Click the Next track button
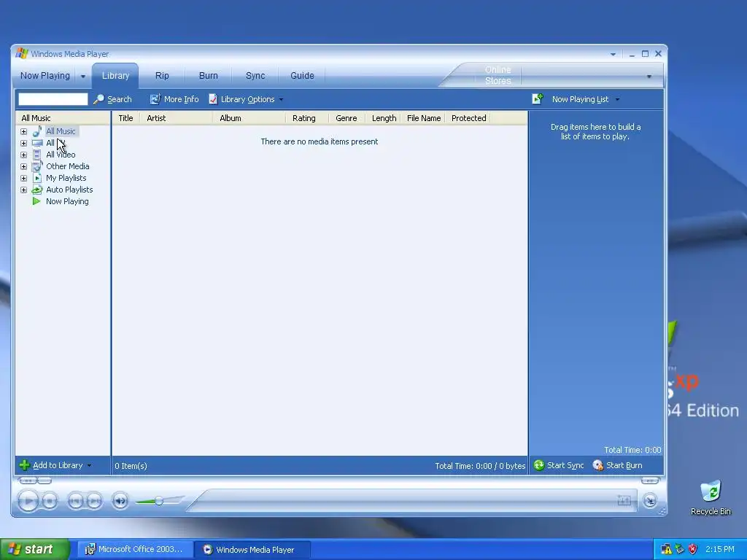Viewport: 747px width, 560px height. [94, 500]
